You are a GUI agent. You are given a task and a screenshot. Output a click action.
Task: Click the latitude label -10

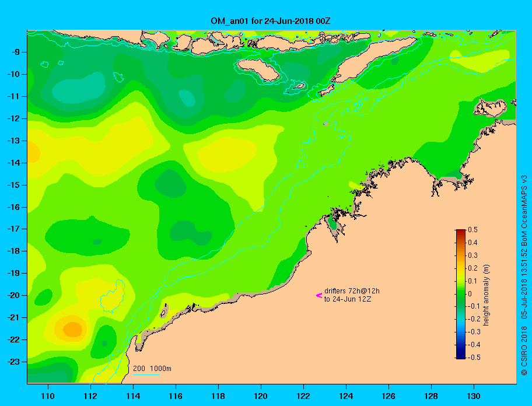14,74
